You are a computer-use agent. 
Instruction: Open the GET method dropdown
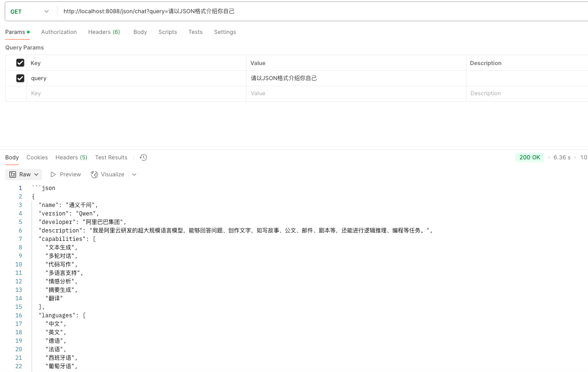coord(30,11)
